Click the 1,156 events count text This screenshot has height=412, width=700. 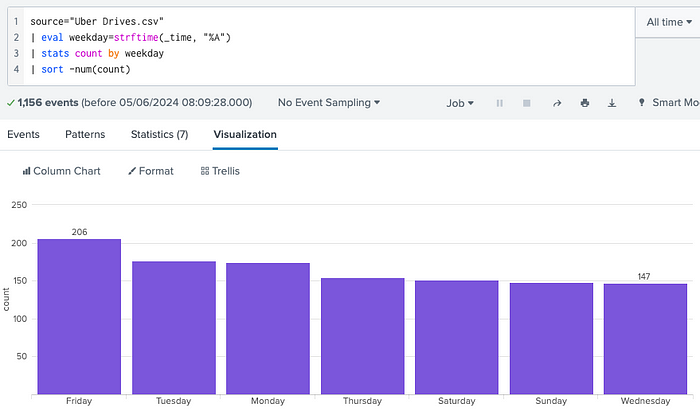(48, 103)
